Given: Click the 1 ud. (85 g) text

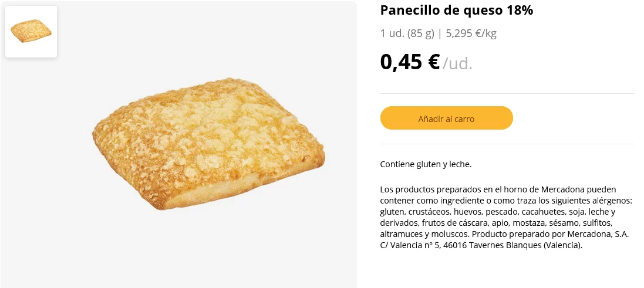Looking at the screenshot, I should click(x=407, y=33).
